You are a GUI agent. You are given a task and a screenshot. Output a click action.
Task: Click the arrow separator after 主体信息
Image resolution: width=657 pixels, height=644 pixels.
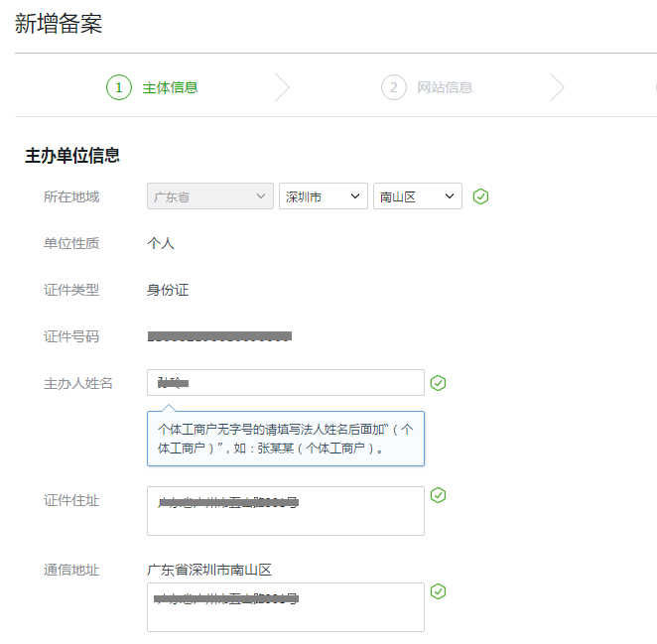(x=282, y=87)
